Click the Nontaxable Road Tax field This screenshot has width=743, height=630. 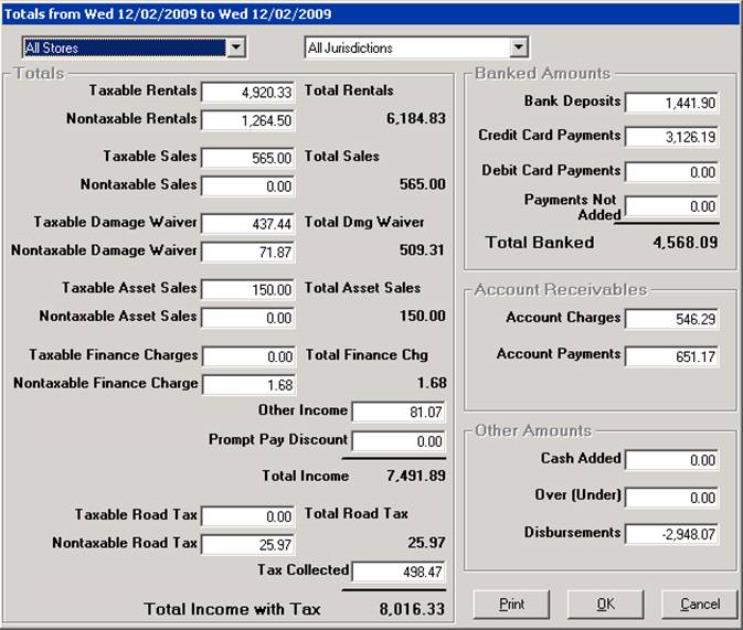pyautogui.click(x=248, y=544)
